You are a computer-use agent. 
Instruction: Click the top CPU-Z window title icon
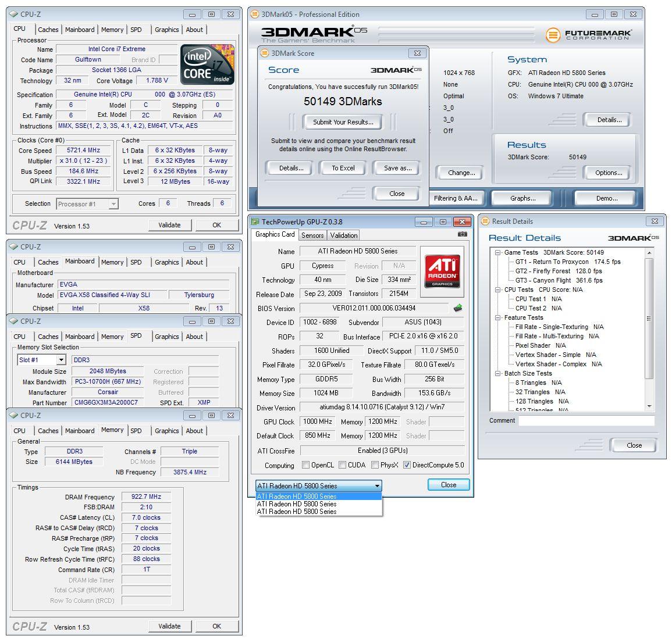13,14
